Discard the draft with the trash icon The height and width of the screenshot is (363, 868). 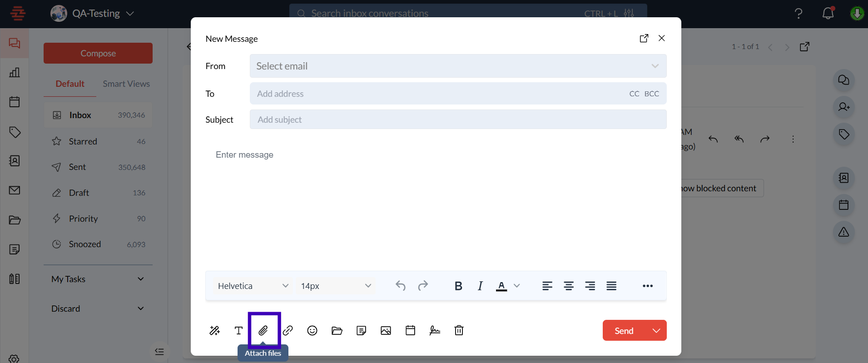[x=459, y=330]
